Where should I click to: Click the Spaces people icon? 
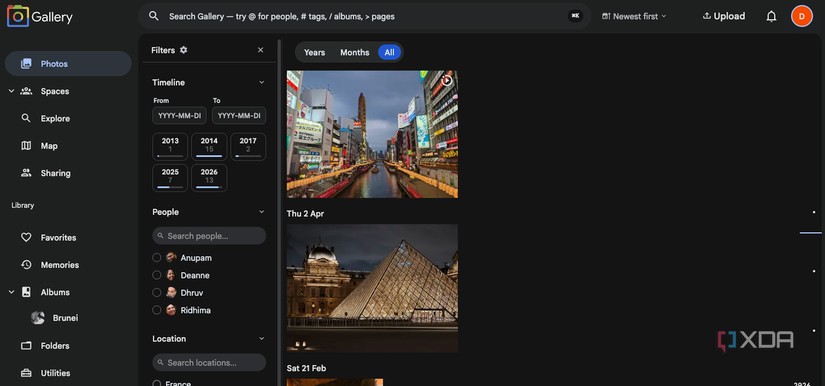(26, 91)
